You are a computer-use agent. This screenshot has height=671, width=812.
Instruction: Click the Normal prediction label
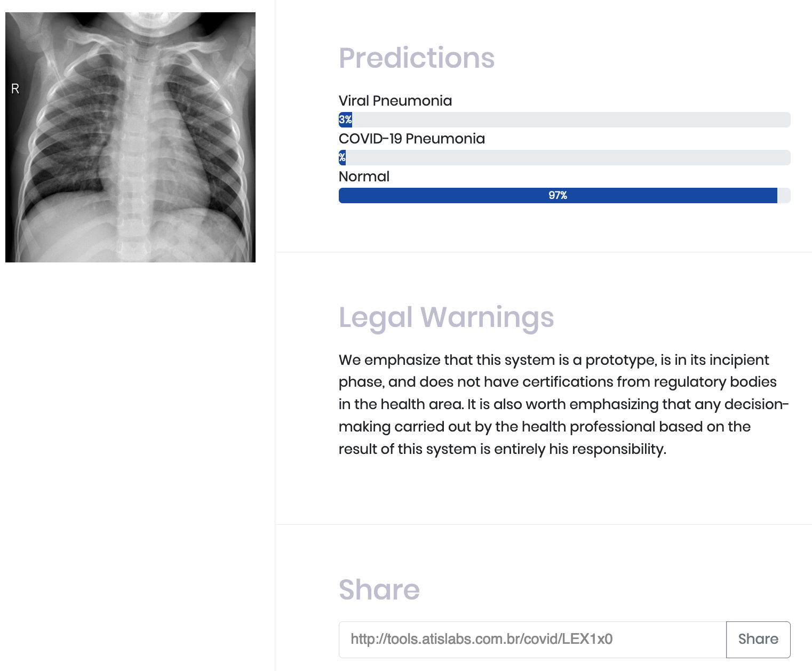click(x=364, y=177)
